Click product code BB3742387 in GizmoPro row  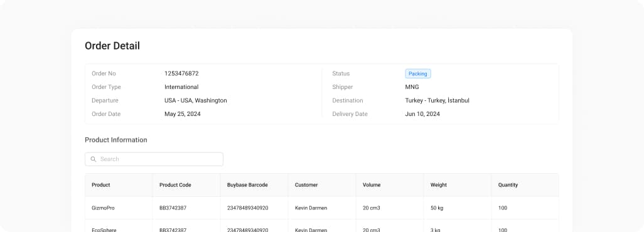173,208
